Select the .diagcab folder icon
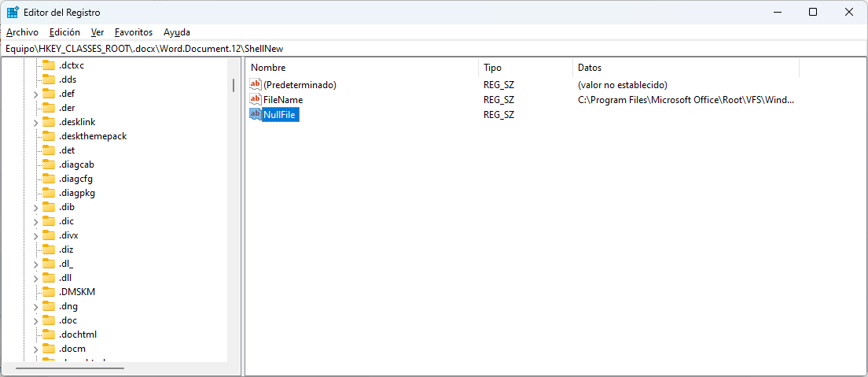Image resolution: width=868 pixels, height=377 pixels. tap(50, 164)
